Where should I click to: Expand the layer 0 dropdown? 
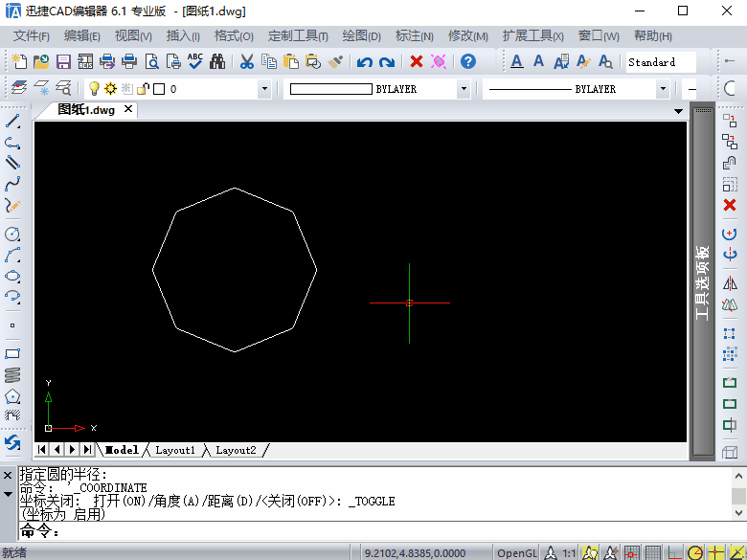[264, 89]
